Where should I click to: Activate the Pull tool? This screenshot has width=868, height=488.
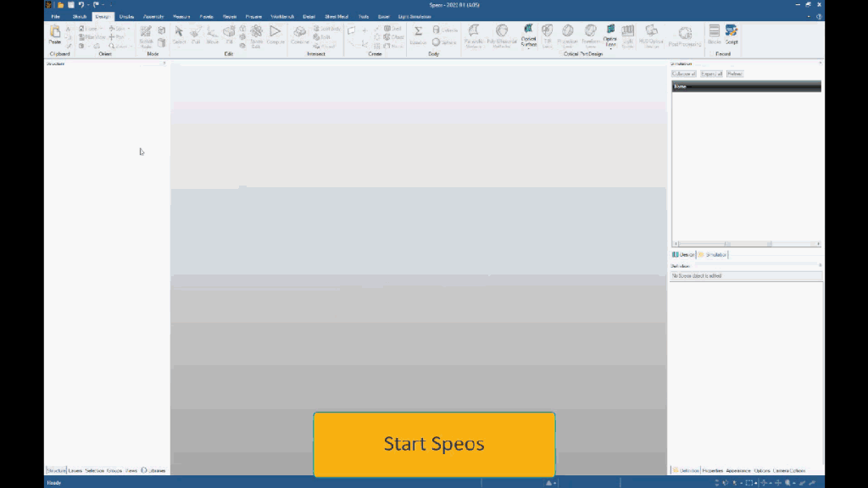(196, 35)
